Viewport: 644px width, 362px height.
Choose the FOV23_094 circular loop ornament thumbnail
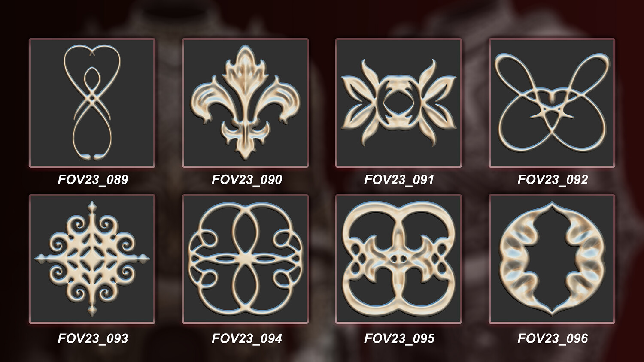coord(245,259)
